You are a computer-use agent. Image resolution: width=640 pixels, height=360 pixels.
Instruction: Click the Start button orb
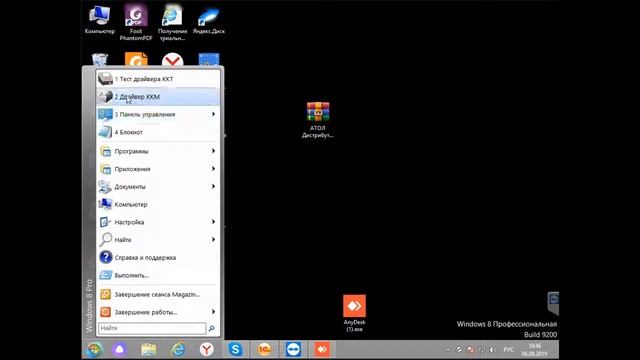(x=94, y=350)
